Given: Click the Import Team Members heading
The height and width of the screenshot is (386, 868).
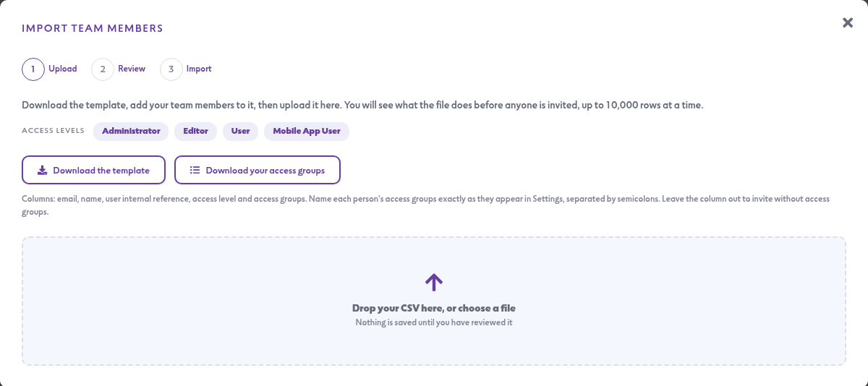Looking at the screenshot, I should [x=93, y=28].
